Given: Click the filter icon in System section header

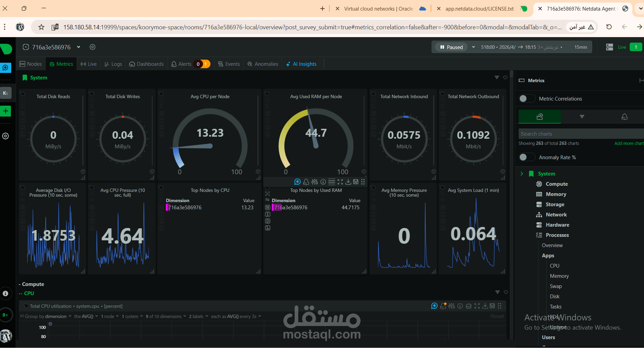Looking at the screenshot, I should pyautogui.click(x=497, y=78).
